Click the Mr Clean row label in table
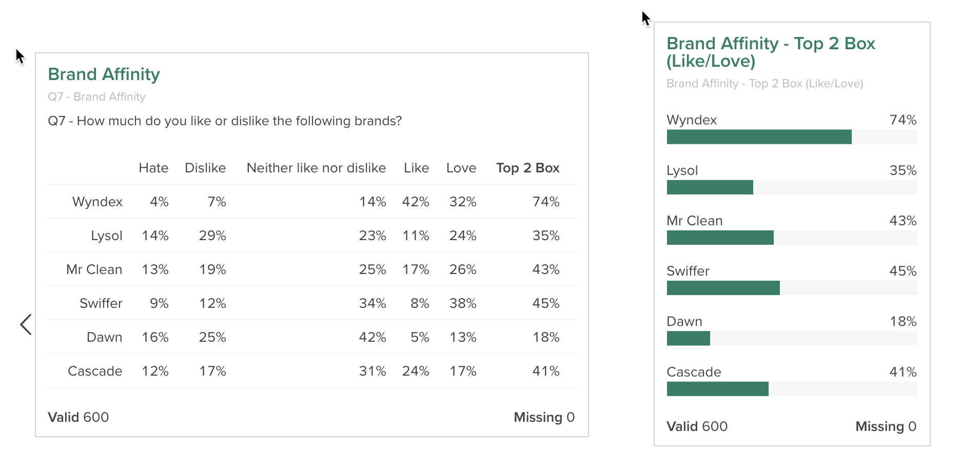 click(x=94, y=269)
